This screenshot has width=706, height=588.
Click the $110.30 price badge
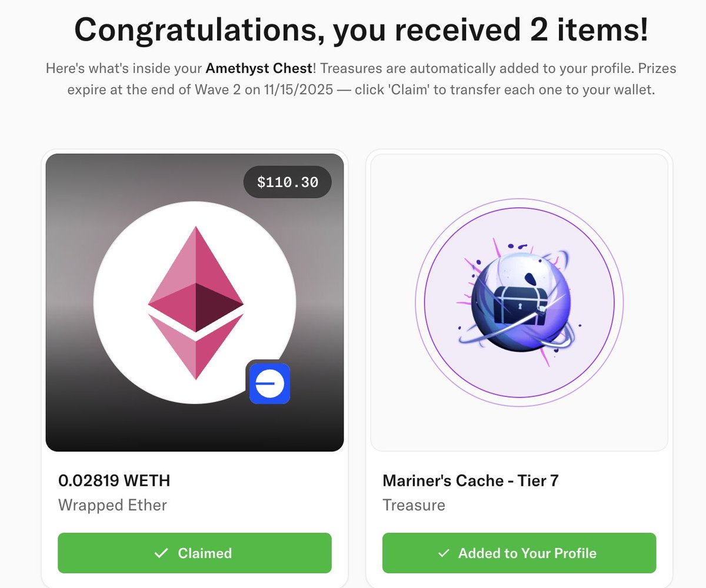[x=288, y=182]
